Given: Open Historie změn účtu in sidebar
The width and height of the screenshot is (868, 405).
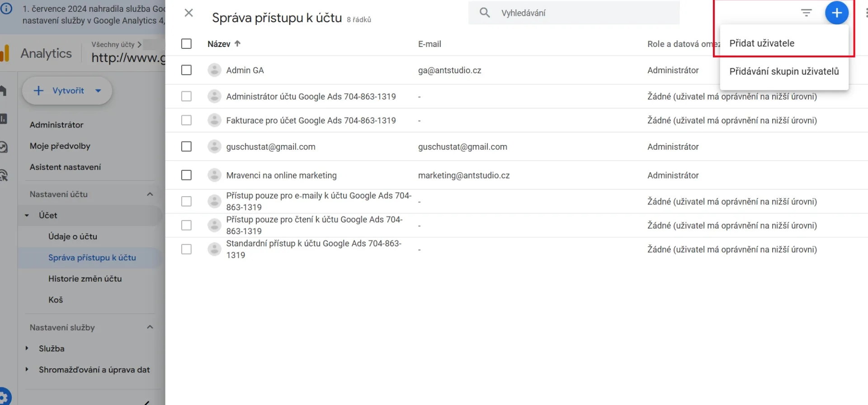Looking at the screenshot, I should [85, 278].
